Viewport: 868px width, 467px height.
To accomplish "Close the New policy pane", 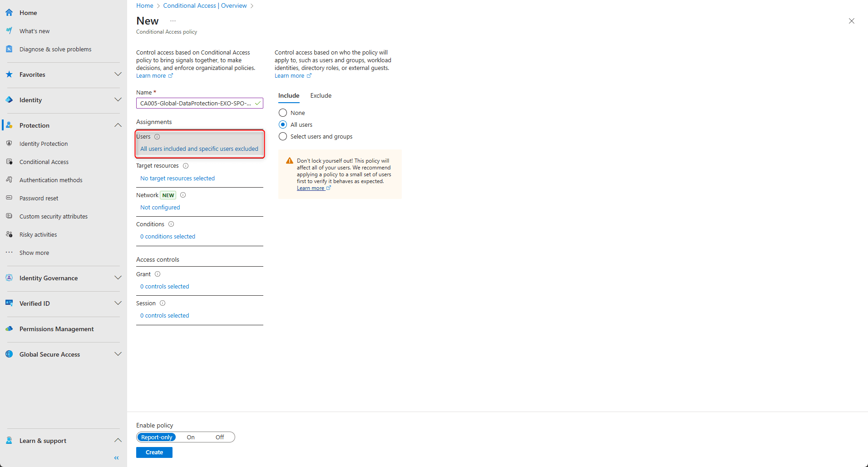I will pyautogui.click(x=852, y=21).
